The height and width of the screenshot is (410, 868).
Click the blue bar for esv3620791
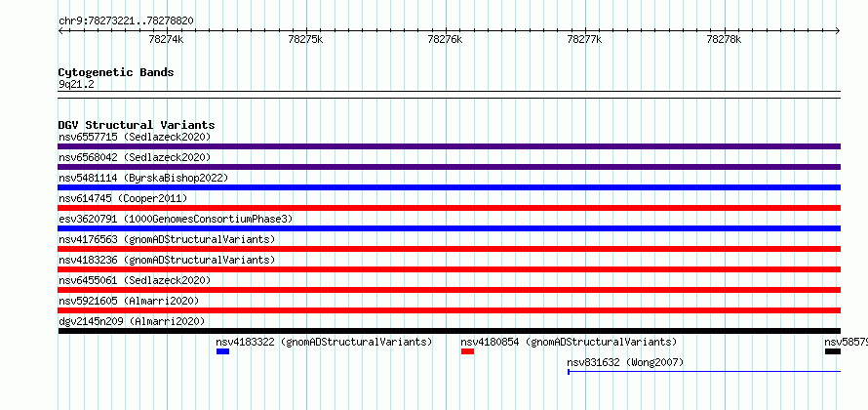tap(449, 228)
